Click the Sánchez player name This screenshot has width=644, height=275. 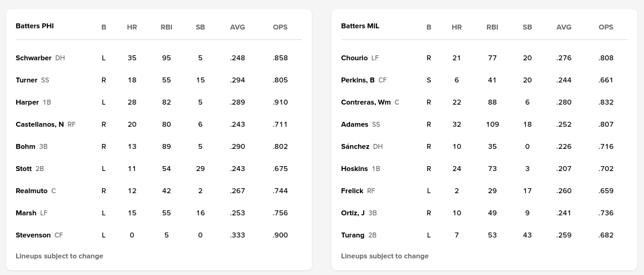click(355, 146)
